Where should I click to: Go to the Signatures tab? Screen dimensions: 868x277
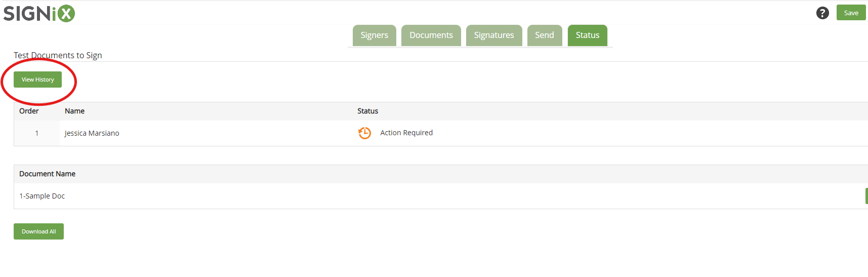click(x=494, y=35)
